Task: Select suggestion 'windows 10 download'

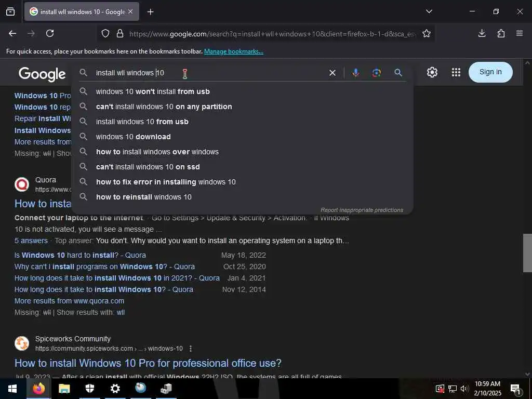Action: (x=242, y=137)
